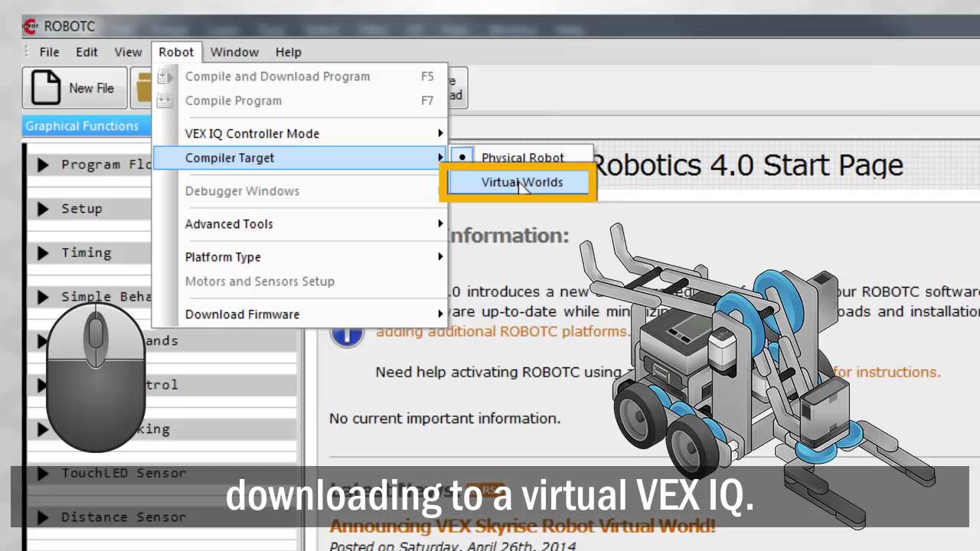Image resolution: width=980 pixels, height=551 pixels.
Task: Open the VEX IQ Controller Mode submenu
Action: point(300,133)
